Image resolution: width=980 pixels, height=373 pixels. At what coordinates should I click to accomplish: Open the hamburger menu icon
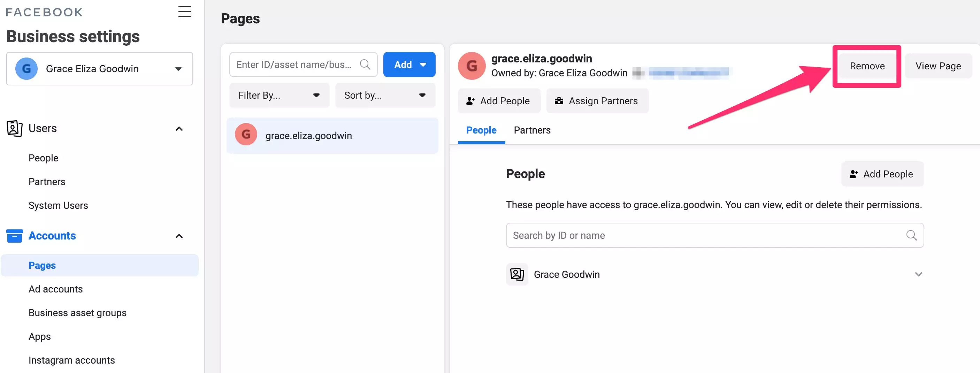tap(184, 12)
